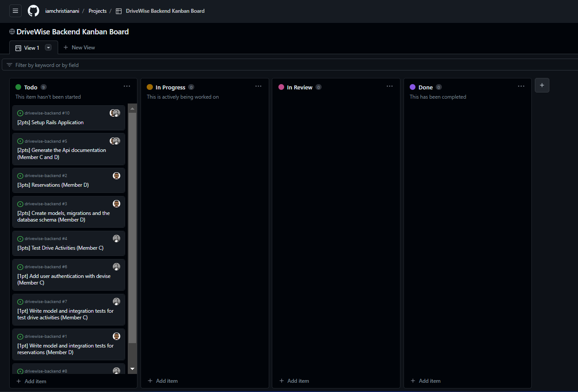Click "drivewise-backend #5" label
The height and width of the screenshot is (392, 578).
pos(46,141)
